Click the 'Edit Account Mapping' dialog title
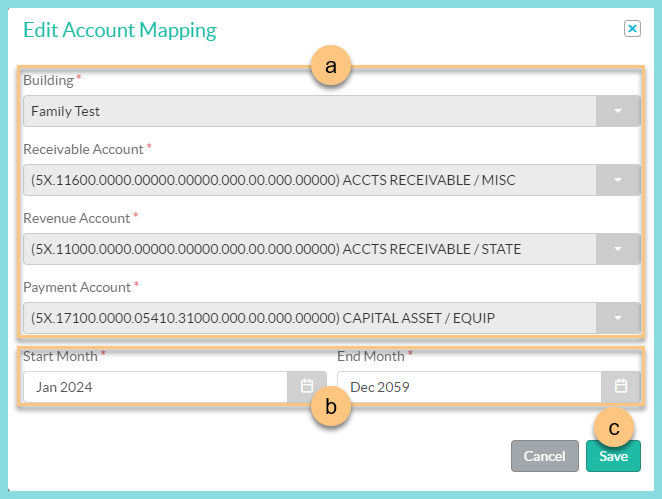 click(119, 30)
